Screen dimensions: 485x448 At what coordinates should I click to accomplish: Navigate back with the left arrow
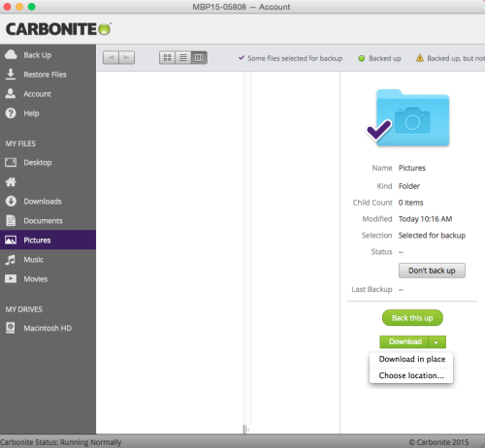[111, 58]
